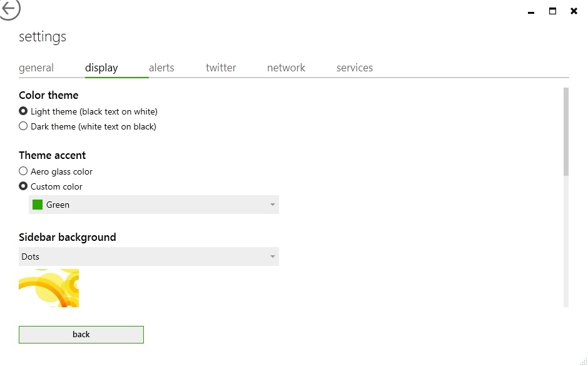Screen dimensions: 588x366
Task: Expand the Dots background selector chevron
Action: (x=272, y=257)
